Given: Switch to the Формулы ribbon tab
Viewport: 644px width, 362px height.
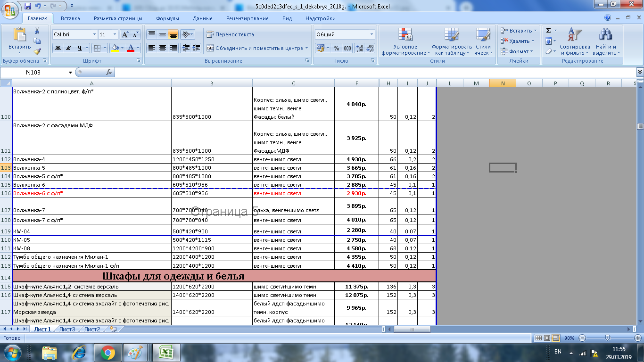Looking at the screenshot, I should (x=167, y=18).
